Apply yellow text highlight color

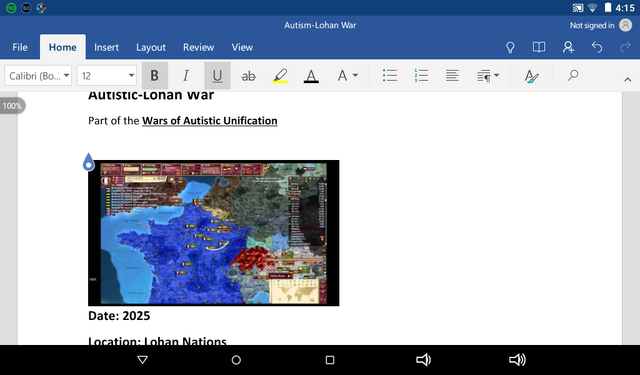280,75
